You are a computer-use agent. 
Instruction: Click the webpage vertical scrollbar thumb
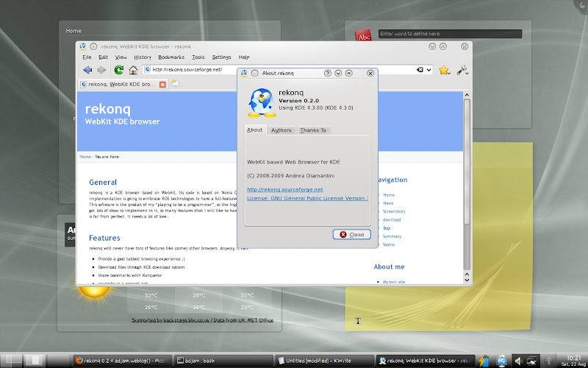coord(467,163)
